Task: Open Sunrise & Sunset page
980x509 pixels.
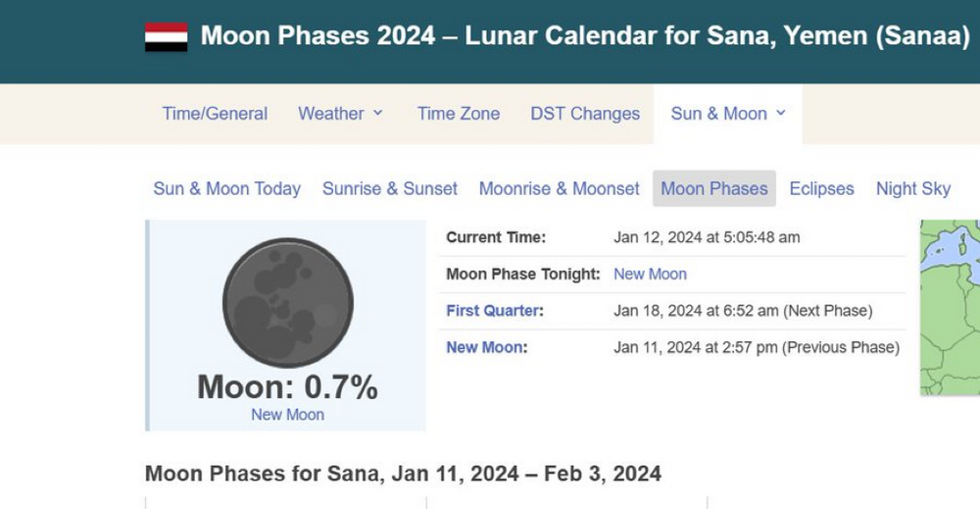Action: [x=390, y=188]
